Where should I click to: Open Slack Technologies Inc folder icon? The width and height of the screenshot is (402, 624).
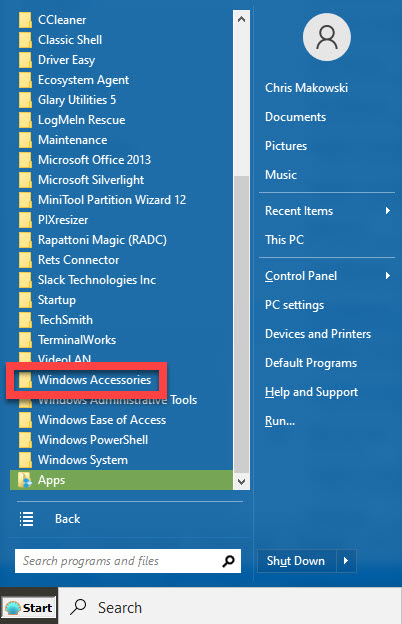tap(25, 280)
